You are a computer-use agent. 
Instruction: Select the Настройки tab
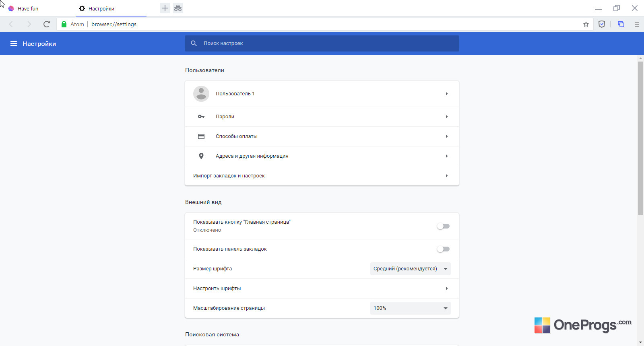[x=111, y=8]
